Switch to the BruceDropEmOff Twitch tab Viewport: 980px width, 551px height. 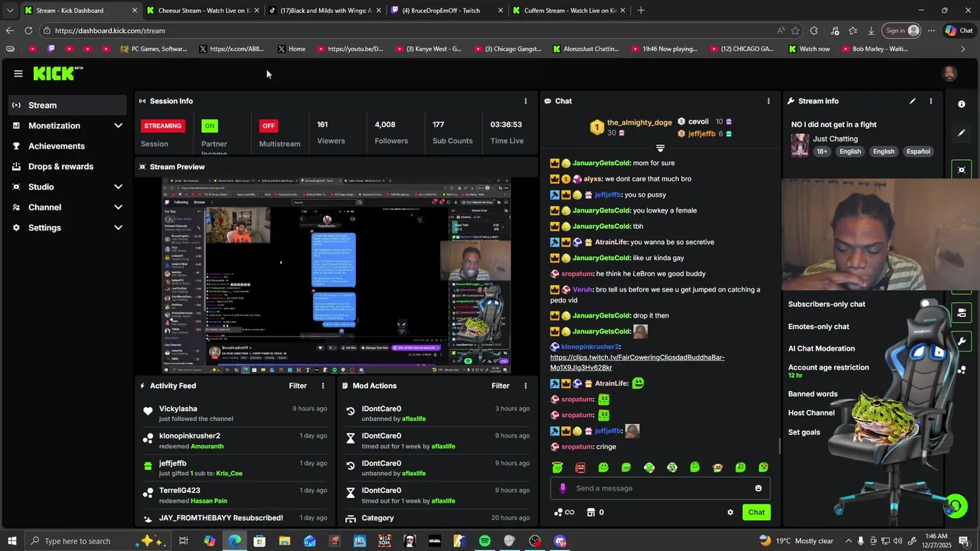click(x=446, y=11)
